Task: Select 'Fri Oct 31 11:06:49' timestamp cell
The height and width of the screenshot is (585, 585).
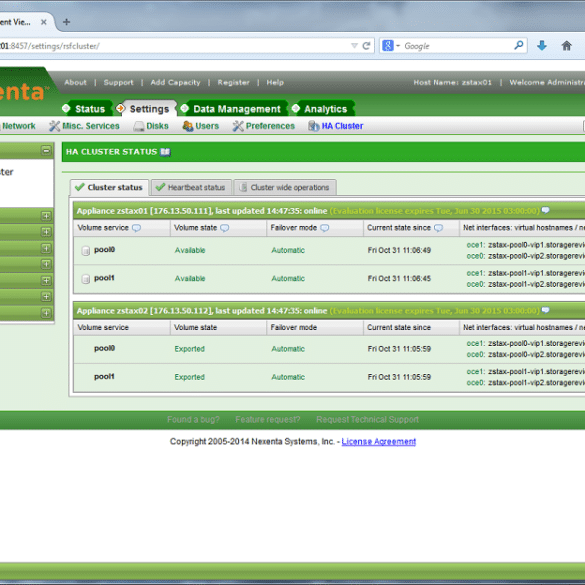Action: pos(399,250)
